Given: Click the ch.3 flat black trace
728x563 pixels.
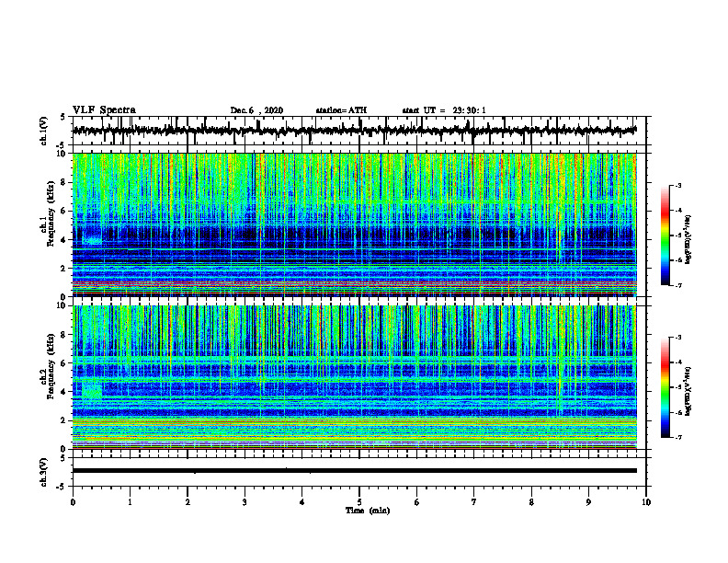Looking at the screenshot, I should click(355, 471).
